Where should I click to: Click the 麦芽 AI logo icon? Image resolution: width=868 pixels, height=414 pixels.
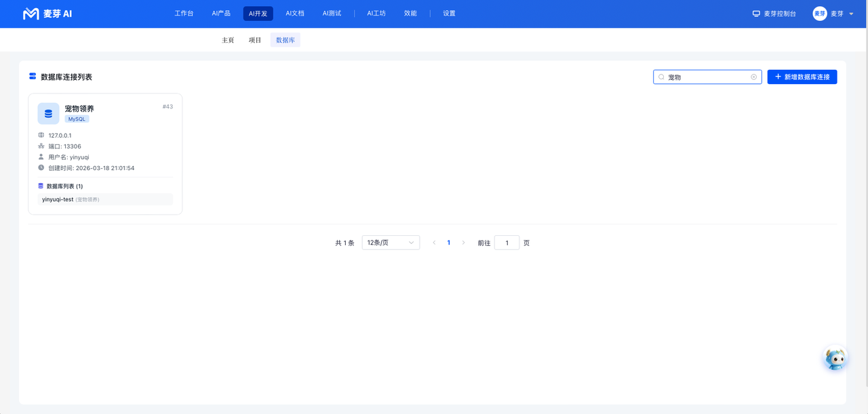coord(31,14)
